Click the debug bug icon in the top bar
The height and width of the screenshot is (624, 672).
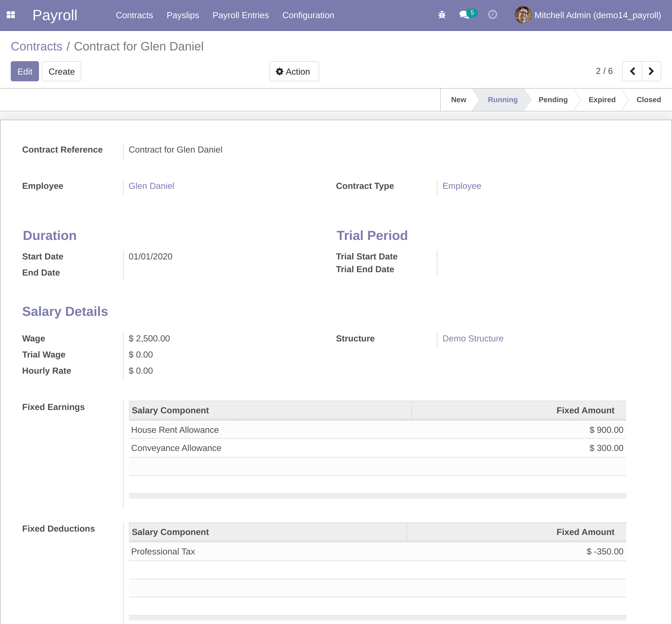442,15
